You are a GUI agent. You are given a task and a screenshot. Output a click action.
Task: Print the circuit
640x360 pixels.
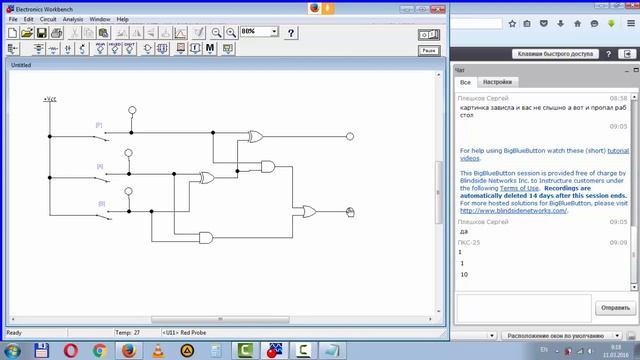click(x=56, y=33)
